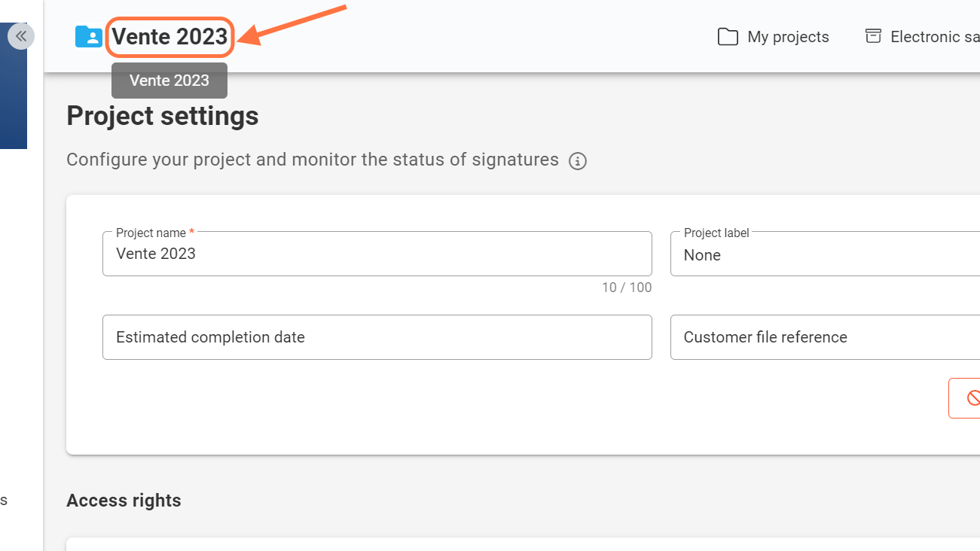Open the My projects menu item

[x=788, y=37]
